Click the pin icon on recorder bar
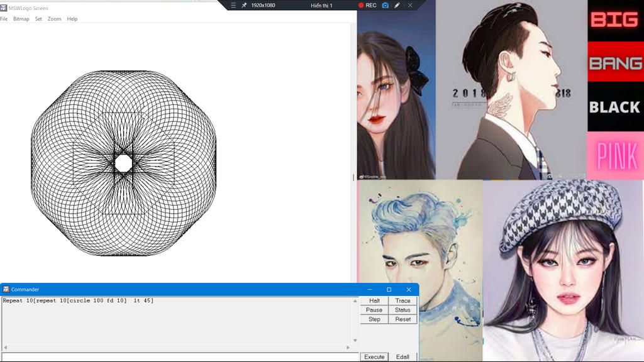The width and height of the screenshot is (644, 362). [x=244, y=5]
